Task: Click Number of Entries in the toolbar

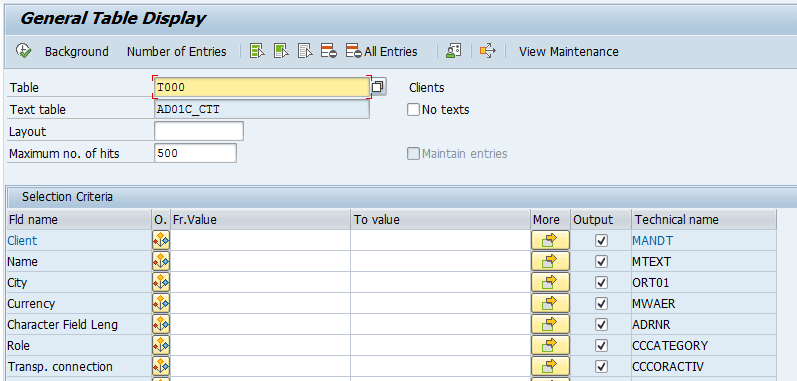Action: click(x=176, y=52)
